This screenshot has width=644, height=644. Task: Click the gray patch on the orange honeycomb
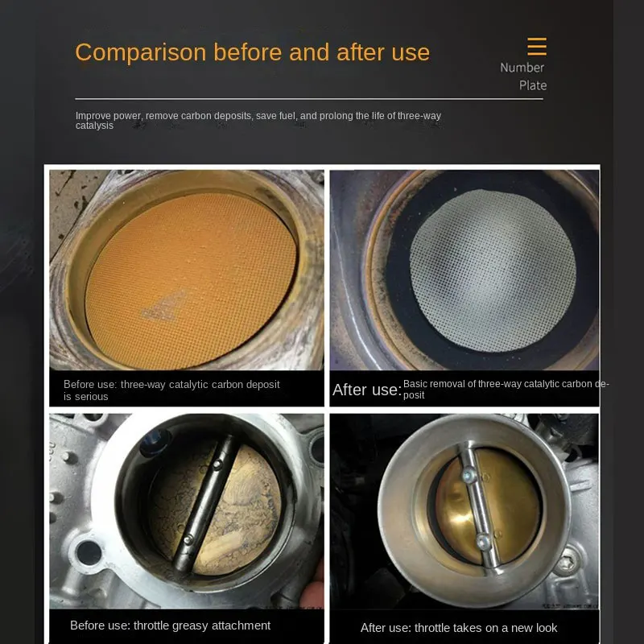click(x=163, y=306)
